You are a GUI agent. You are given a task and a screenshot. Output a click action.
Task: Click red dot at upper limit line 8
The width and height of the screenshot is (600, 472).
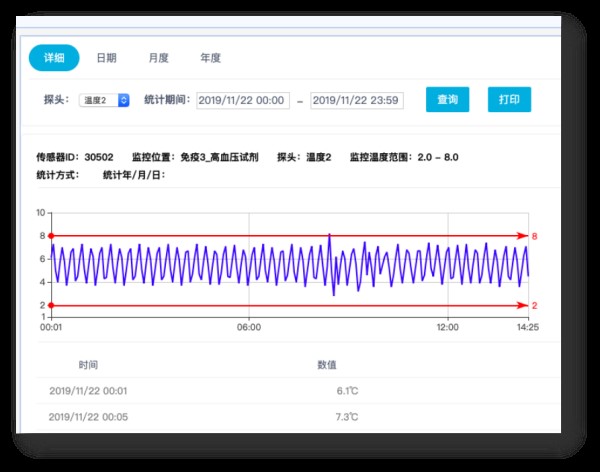tap(51, 236)
